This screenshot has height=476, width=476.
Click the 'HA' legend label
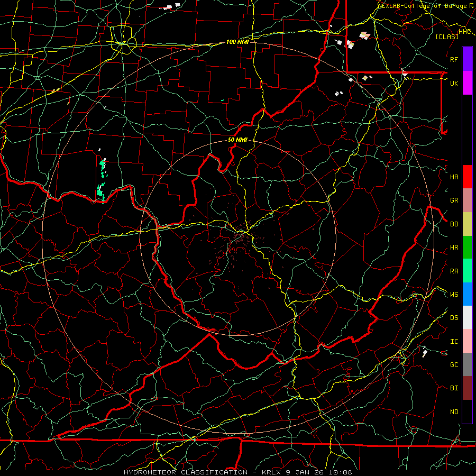click(454, 177)
